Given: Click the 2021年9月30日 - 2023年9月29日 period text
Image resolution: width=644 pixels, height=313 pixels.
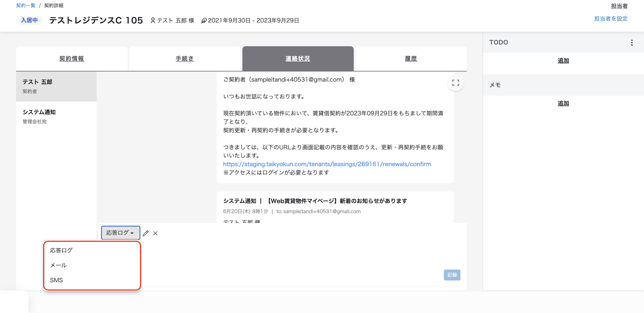Looking at the screenshot, I should [253, 21].
